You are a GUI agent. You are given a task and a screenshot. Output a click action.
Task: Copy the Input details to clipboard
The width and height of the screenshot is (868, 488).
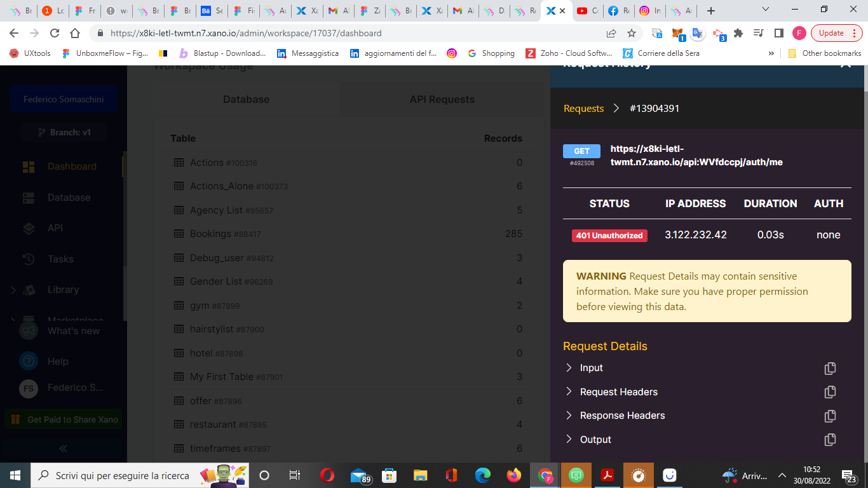pos(830,369)
